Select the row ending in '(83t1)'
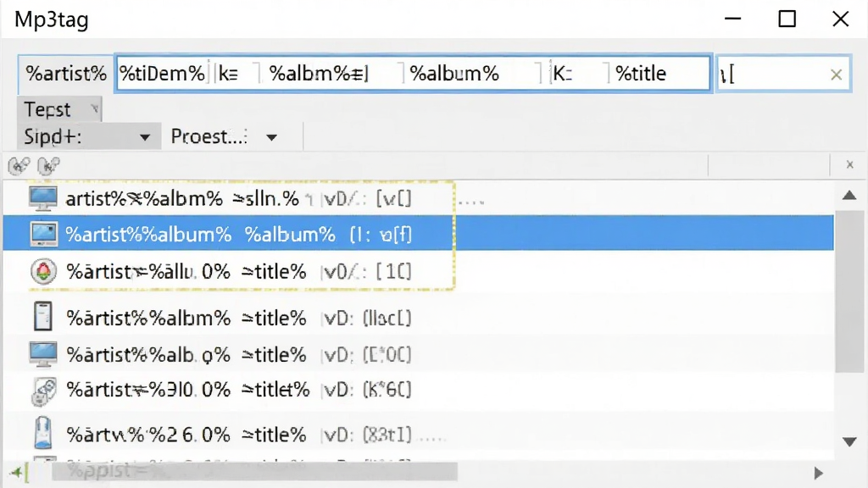The height and width of the screenshot is (488, 868). (x=418, y=435)
